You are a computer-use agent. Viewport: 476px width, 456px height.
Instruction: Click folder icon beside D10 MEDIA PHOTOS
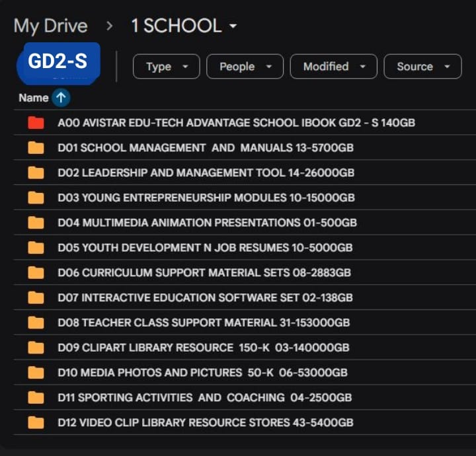(36, 373)
